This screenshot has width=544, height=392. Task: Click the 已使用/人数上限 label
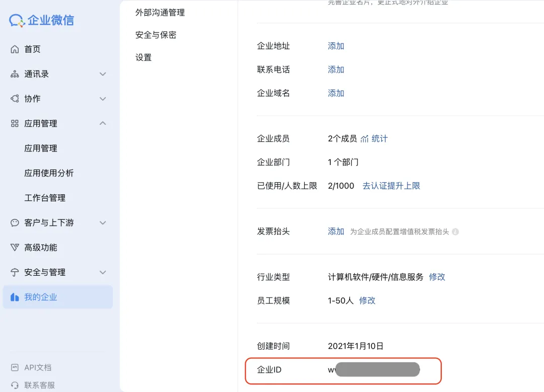(x=287, y=186)
